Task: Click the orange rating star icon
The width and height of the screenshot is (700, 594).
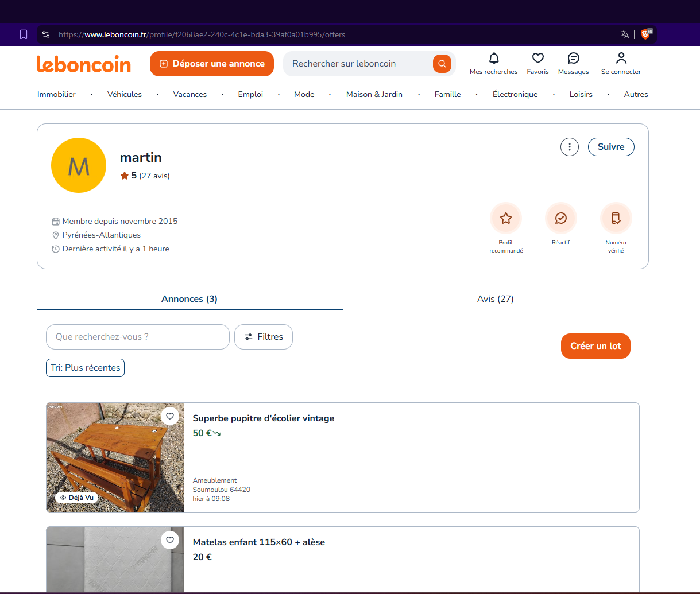Action: [125, 176]
